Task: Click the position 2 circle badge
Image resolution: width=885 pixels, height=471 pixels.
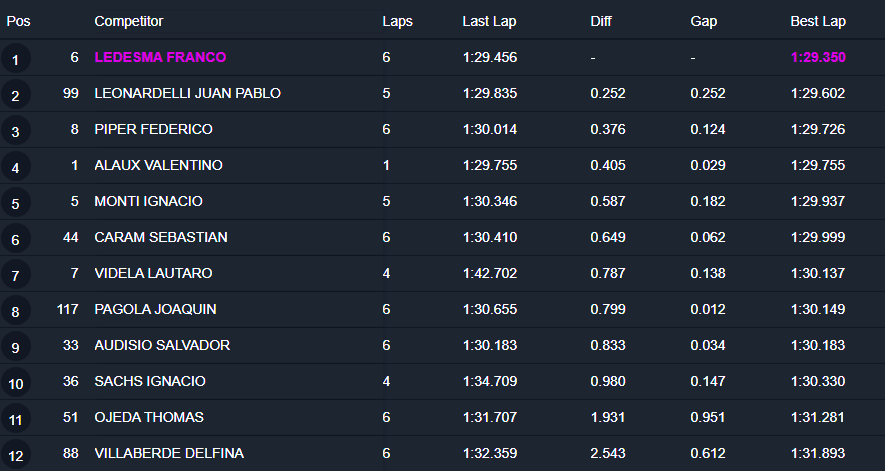Action: 15,95
